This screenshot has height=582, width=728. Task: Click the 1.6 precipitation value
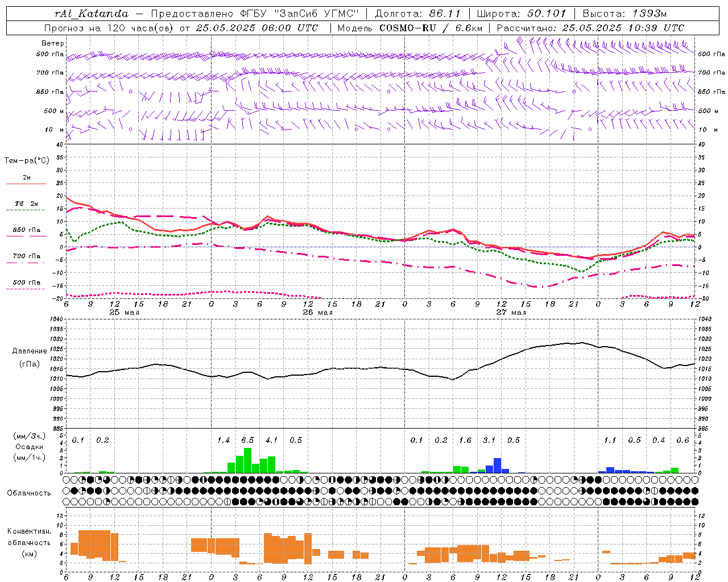(x=465, y=440)
